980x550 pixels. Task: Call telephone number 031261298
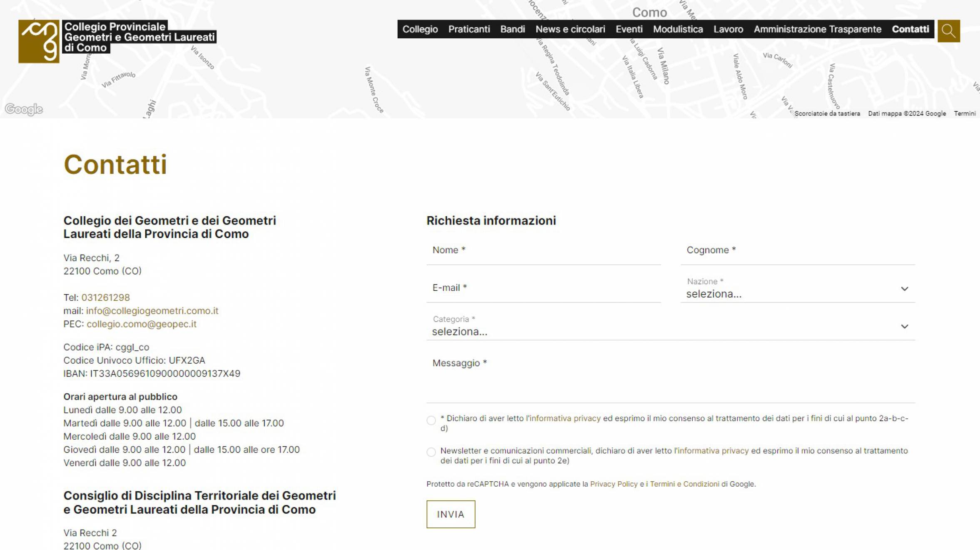pyautogui.click(x=105, y=297)
